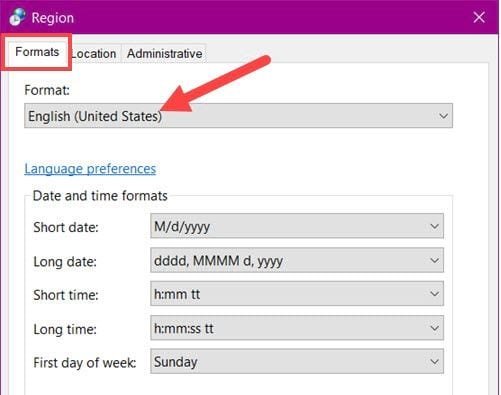
Task: Switch to the Formats tab
Action: click(x=37, y=52)
